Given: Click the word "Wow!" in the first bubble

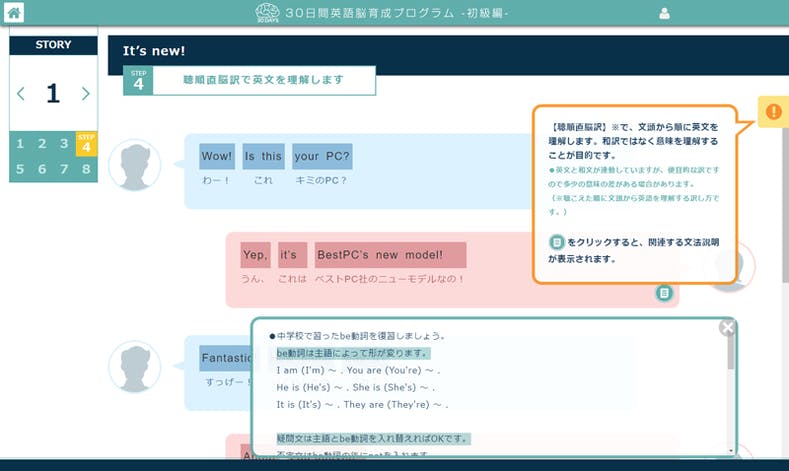Looking at the screenshot, I should point(217,157).
